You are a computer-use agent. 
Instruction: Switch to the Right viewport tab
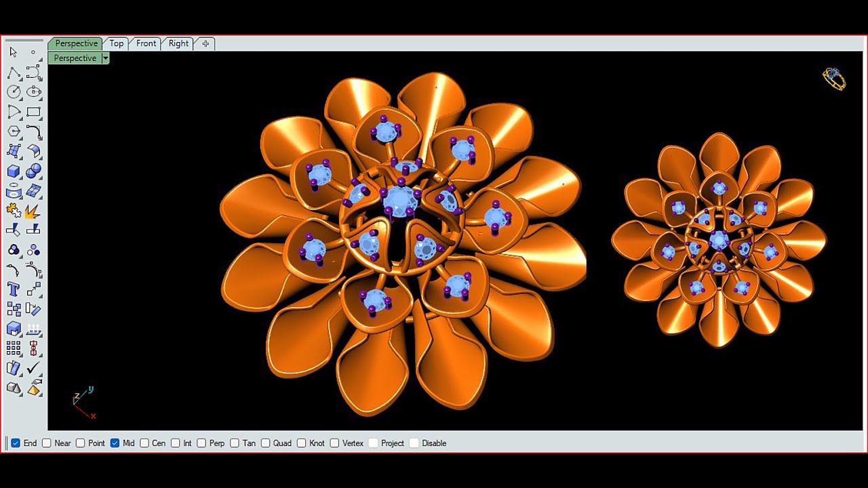click(x=179, y=43)
